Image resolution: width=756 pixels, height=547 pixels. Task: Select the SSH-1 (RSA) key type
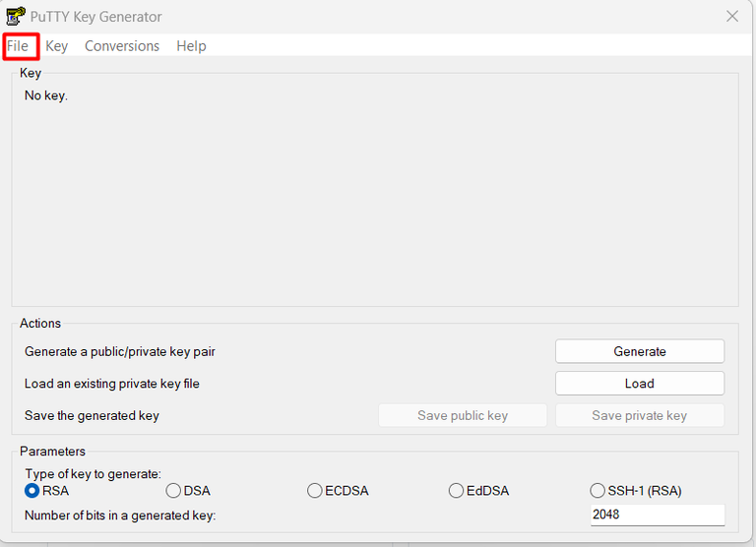(x=598, y=491)
